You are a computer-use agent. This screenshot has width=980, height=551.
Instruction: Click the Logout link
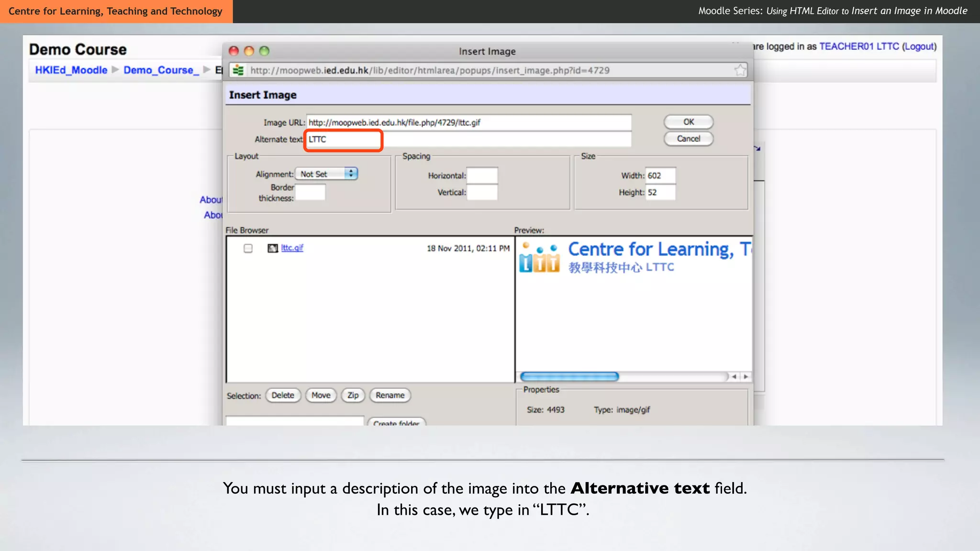tap(919, 46)
